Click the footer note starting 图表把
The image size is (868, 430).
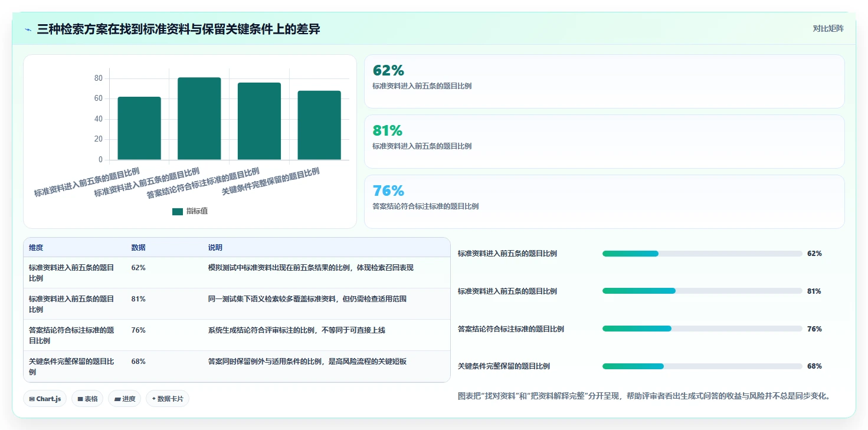(x=644, y=396)
